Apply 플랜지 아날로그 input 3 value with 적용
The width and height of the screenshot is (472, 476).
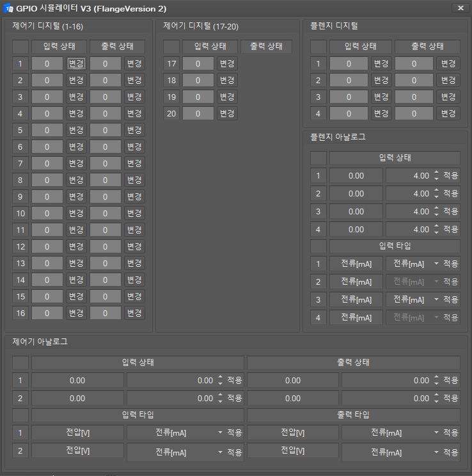coord(451,211)
